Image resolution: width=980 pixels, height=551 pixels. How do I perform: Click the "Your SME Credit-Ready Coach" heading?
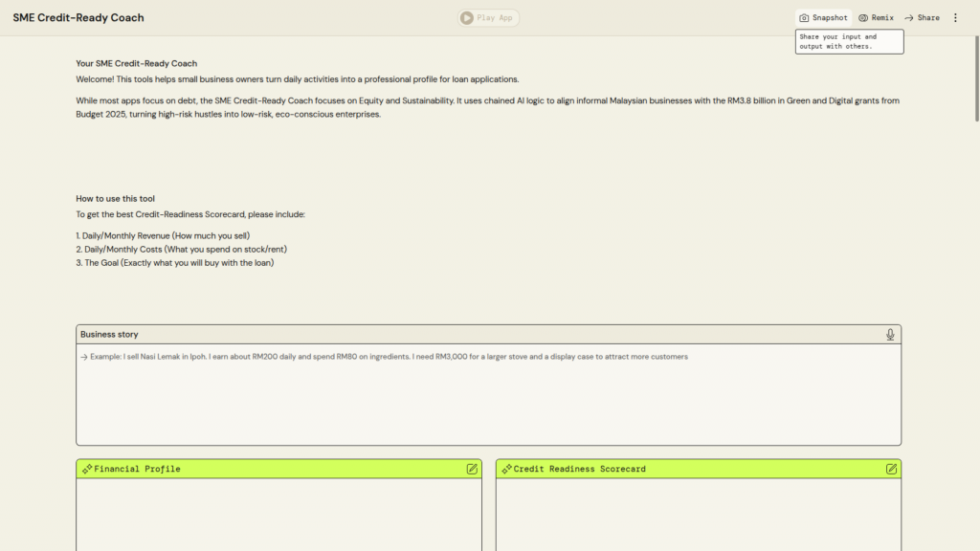(136, 64)
